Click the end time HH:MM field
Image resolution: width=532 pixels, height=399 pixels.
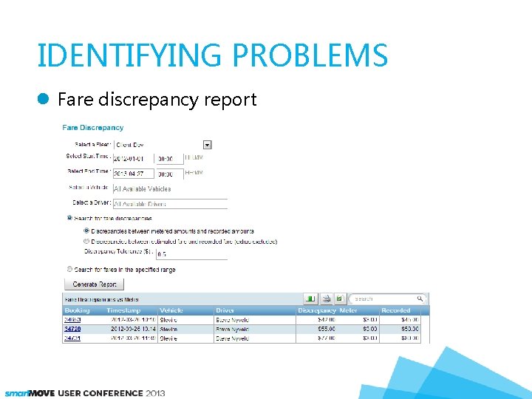[x=170, y=174]
